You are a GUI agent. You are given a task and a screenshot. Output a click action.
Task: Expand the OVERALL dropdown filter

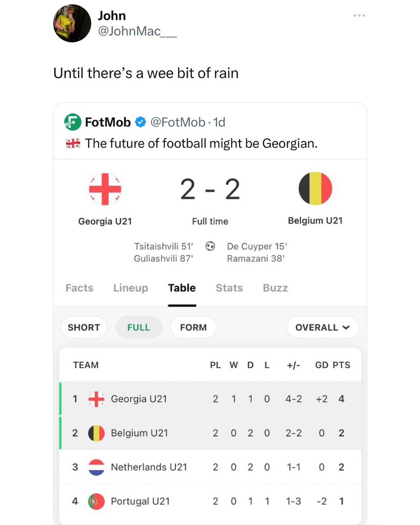point(323,327)
